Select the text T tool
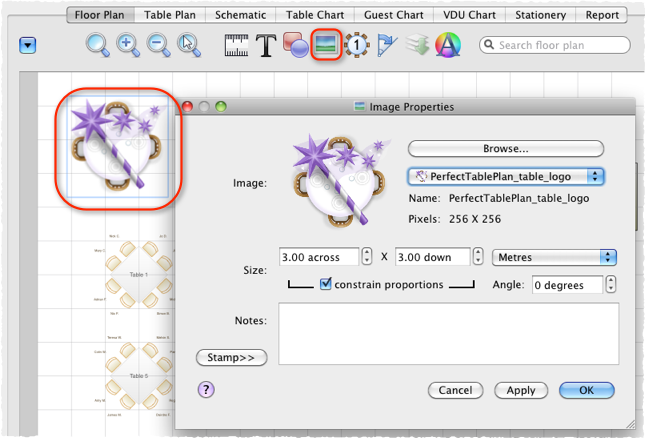The height and width of the screenshot is (438, 645). pos(266,45)
